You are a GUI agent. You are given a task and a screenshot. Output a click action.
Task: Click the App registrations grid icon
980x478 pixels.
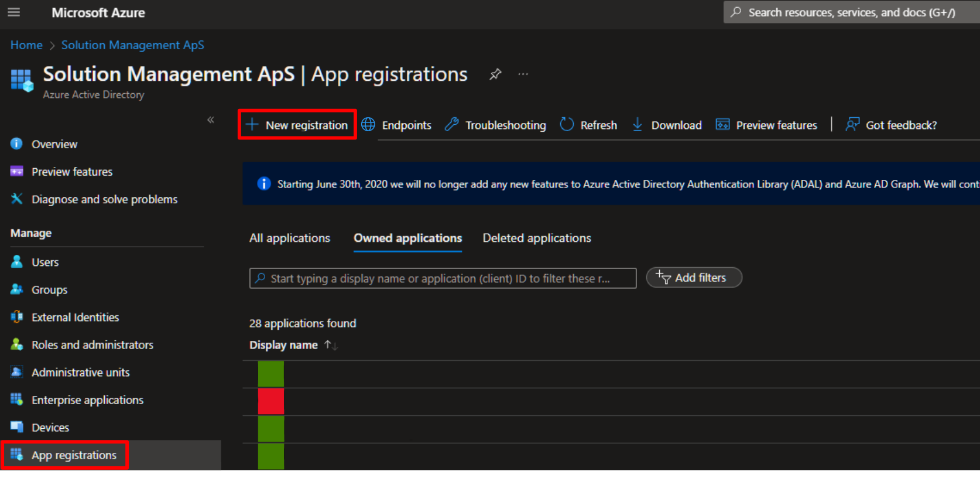pos(16,454)
